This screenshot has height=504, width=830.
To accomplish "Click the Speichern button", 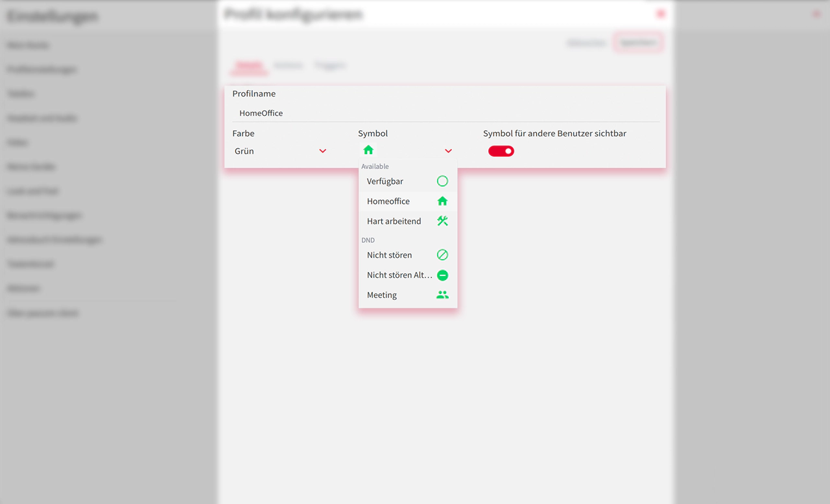I will tap(638, 41).
